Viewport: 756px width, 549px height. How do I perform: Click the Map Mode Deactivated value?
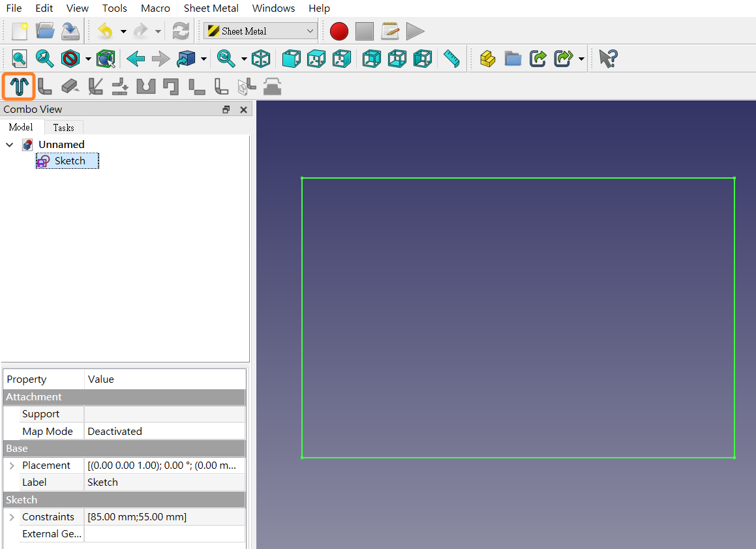click(165, 432)
